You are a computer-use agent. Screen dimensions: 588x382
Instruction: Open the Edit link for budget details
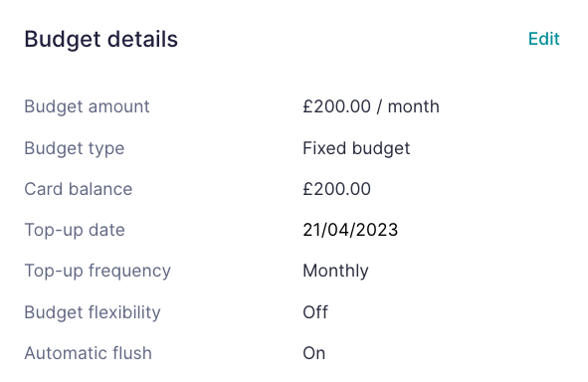(x=544, y=39)
